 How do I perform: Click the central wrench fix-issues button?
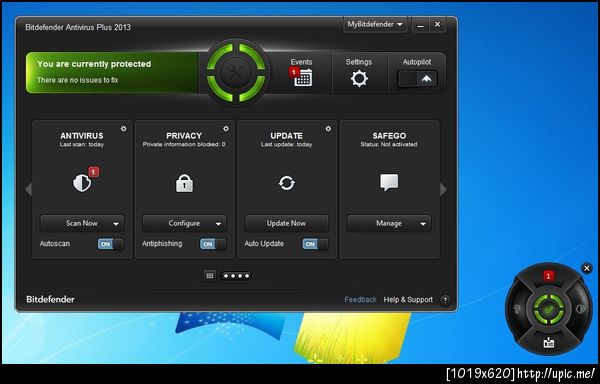(x=236, y=73)
